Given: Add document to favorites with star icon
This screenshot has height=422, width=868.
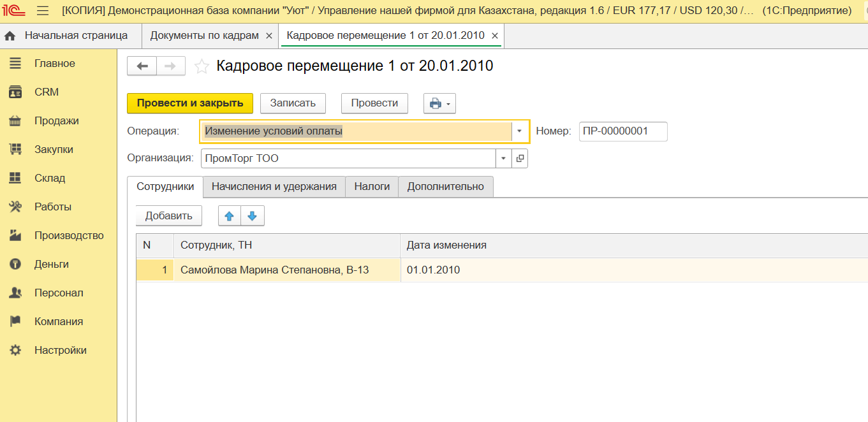Looking at the screenshot, I should click(x=202, y=66).
